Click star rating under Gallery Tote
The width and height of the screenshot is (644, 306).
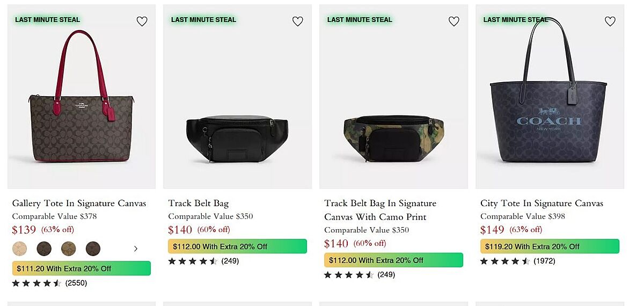tap(36, 283)
